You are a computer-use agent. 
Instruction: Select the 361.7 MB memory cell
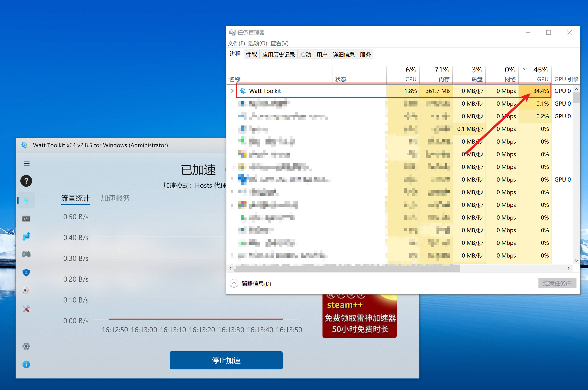coord(436,91)
